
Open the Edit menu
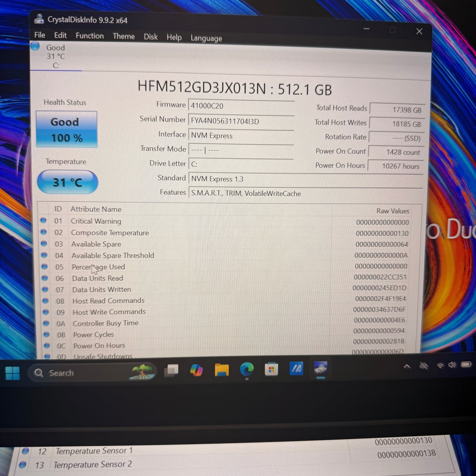(60, 35)
